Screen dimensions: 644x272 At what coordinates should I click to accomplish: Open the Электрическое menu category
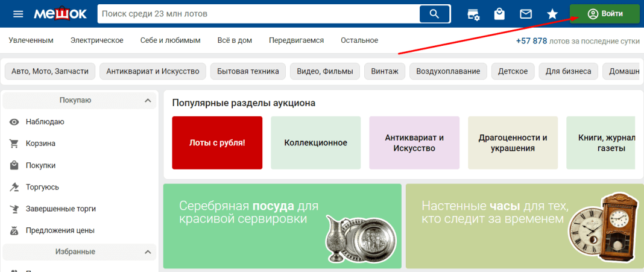[x=96, y=40]
